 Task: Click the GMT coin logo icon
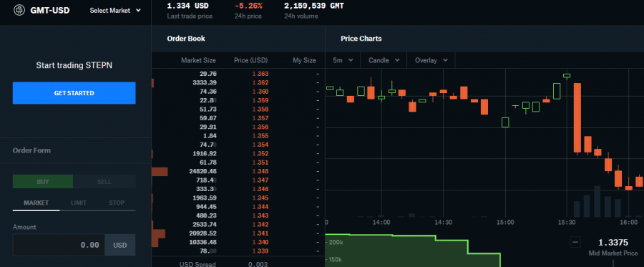click(x=19, y=10)
